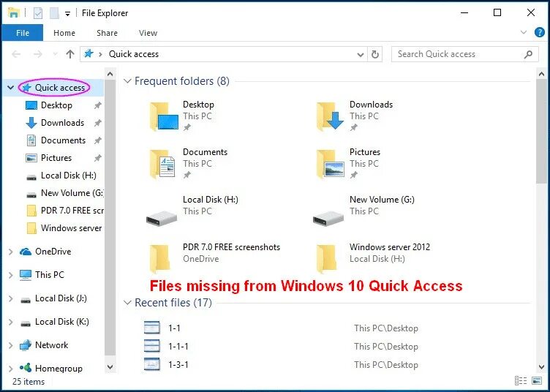The width and height of the screenshot is (550, 392).
Task: Select Local Disk (K:) in sidebar
Action: click(x=61, y=322)
